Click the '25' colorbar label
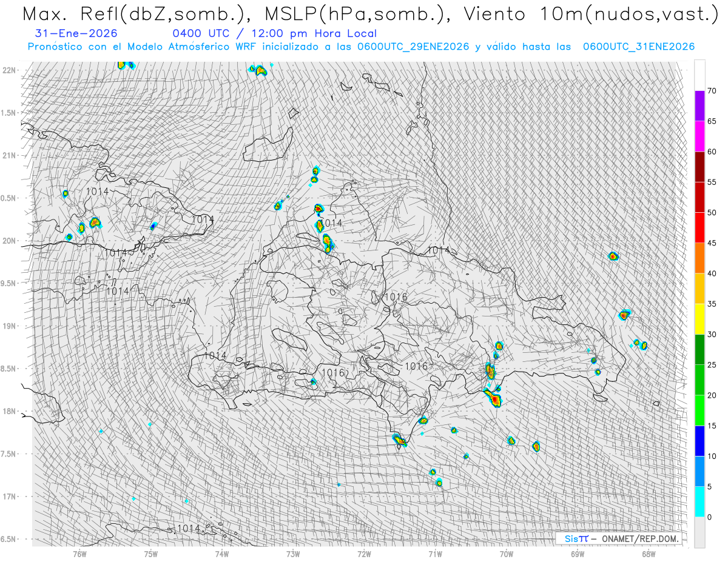 click(712, 365)
